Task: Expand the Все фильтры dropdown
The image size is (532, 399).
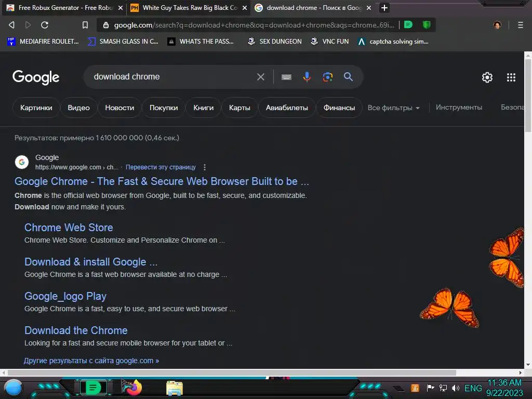Action: point(394,108)
